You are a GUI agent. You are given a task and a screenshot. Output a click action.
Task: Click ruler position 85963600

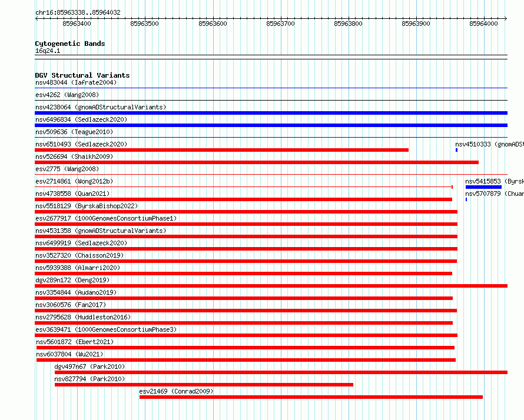click(213, 24)
